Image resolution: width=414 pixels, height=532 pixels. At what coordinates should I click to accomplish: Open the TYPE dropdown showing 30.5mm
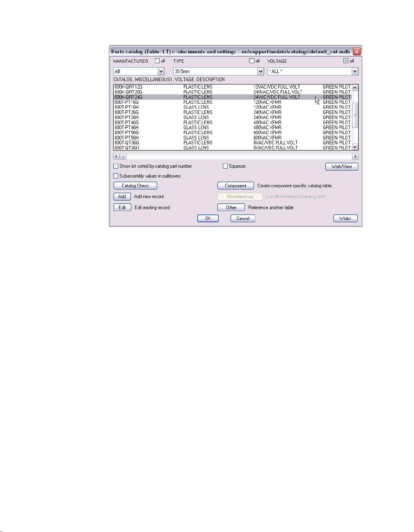261,71
